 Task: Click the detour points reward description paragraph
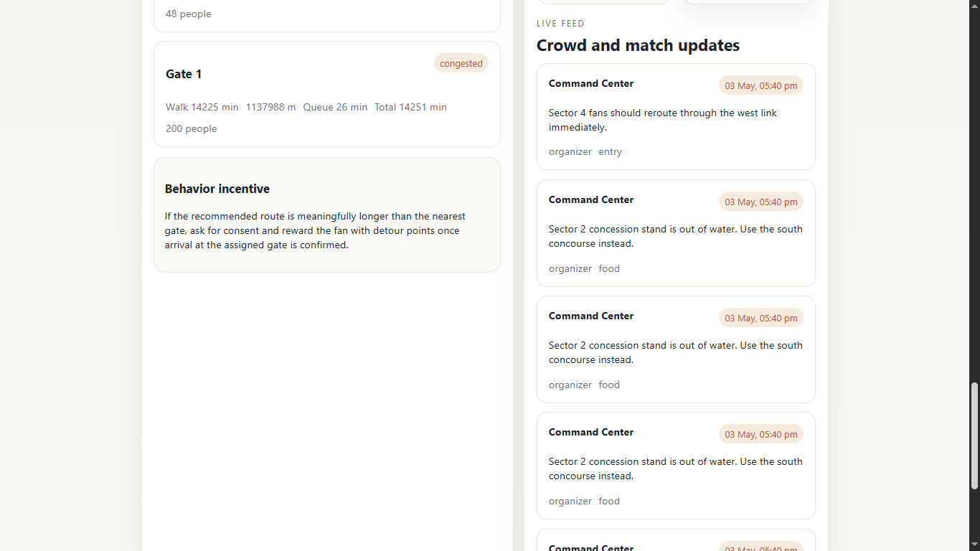coord(316,230)
